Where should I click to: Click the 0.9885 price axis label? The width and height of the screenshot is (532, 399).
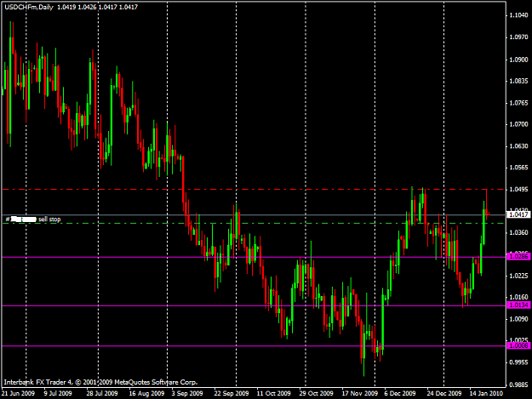pyautogui.click(x=518, y=385)
